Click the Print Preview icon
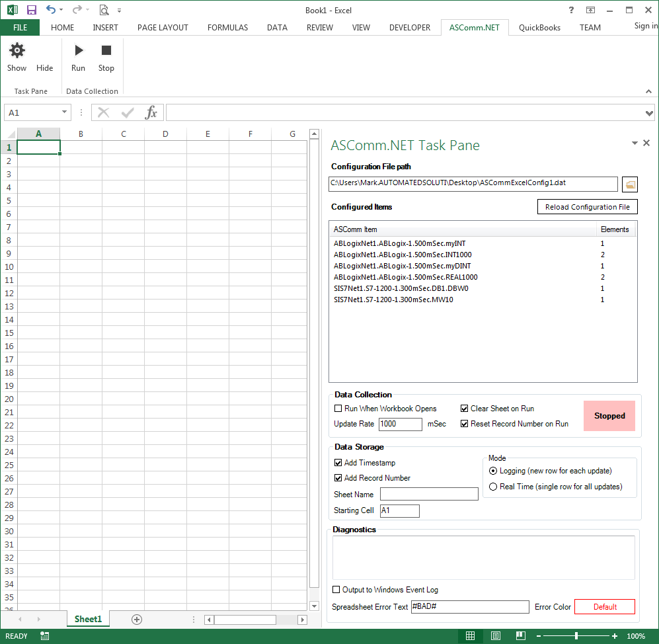Image resolution: width=659 pixels, height=644 pixels. tap(104, 10)
